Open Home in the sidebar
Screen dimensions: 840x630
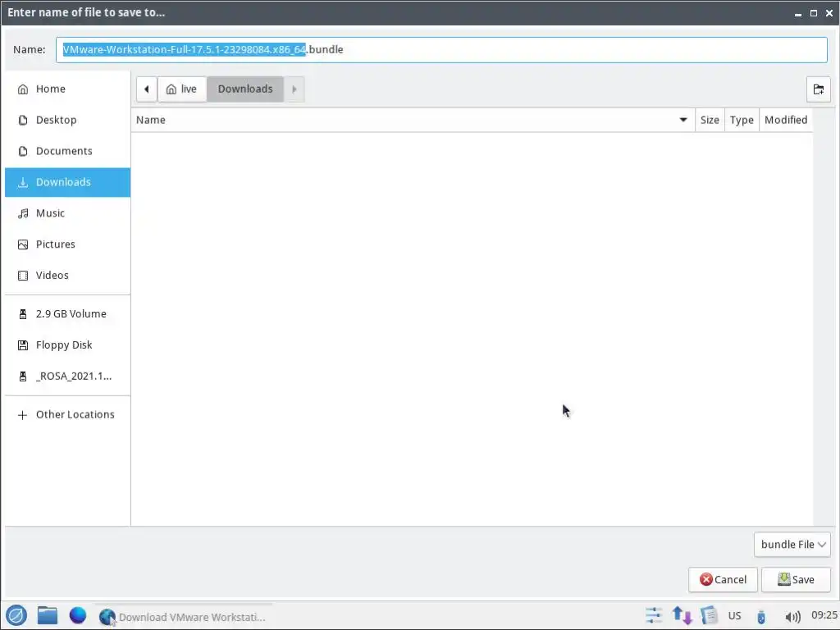point(67,89)
